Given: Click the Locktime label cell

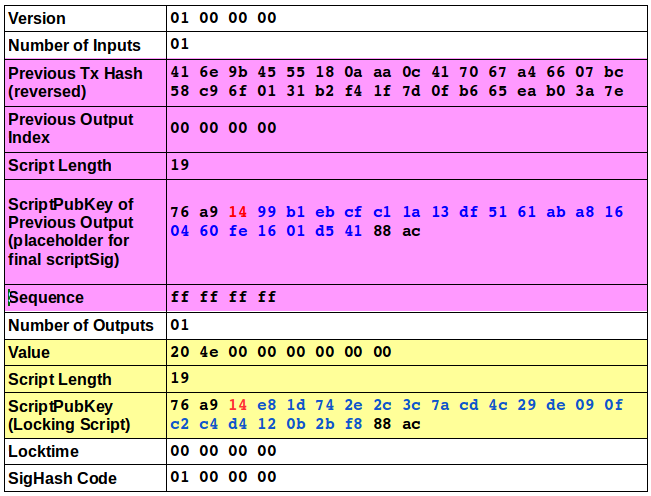Looking at the screenshot, I should coord(43,452).
